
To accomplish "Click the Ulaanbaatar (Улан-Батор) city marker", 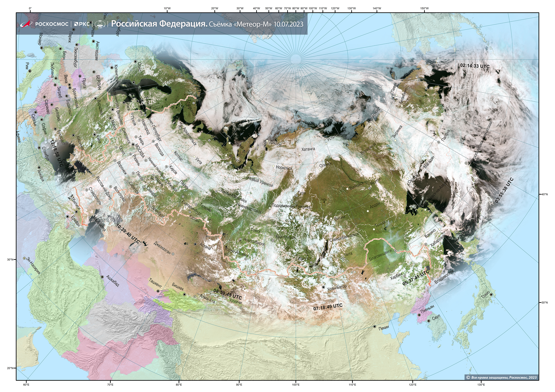I will pyautogui.click(x=323, y=287).
